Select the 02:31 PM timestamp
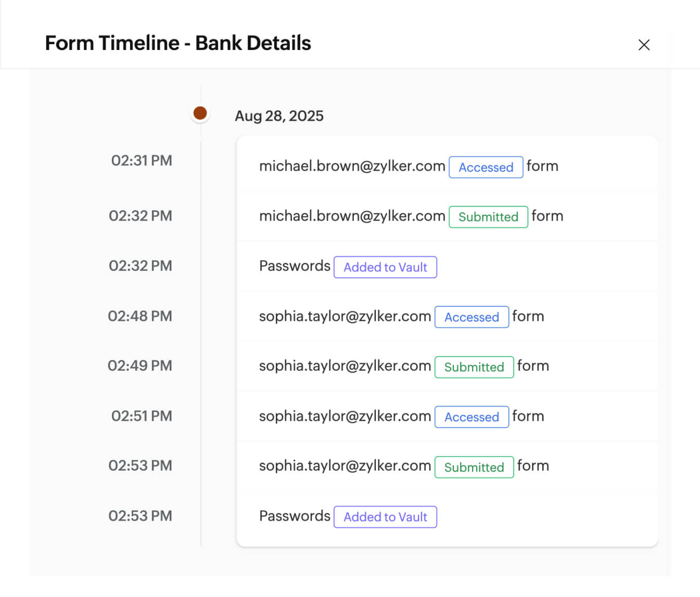Screen dimensions: 700x597 pos(141,160)
